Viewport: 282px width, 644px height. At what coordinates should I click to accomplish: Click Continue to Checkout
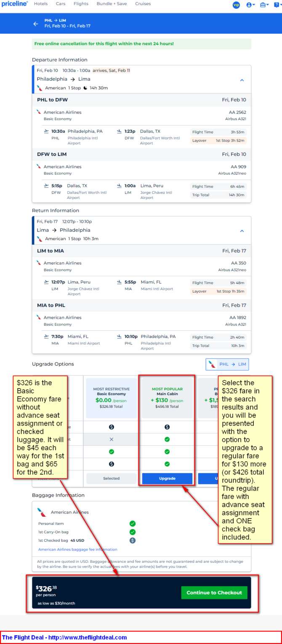pyautogui.click(x=214, y=593)
